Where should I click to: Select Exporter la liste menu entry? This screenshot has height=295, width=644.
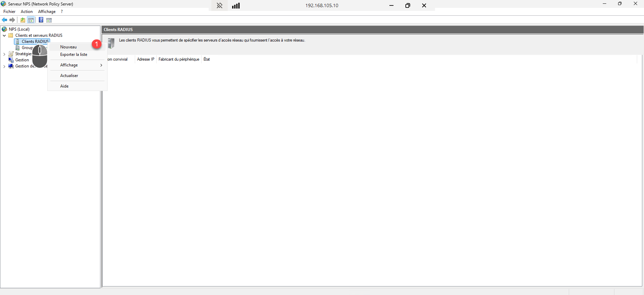tap(74, 55)
